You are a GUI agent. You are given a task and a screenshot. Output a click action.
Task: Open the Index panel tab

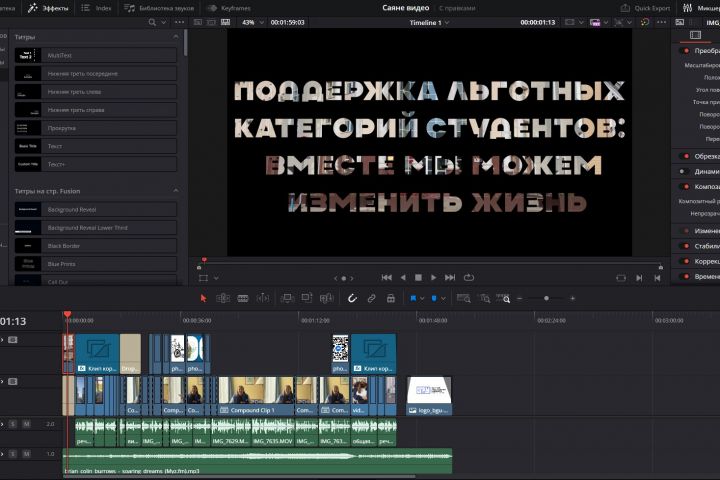pyautogui.click(x=96, y=8)
